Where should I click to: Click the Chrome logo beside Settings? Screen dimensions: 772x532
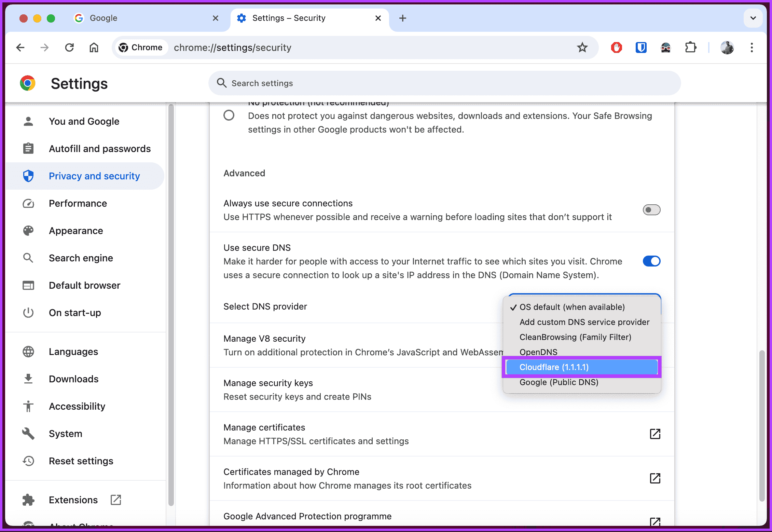tap(28, 83)
